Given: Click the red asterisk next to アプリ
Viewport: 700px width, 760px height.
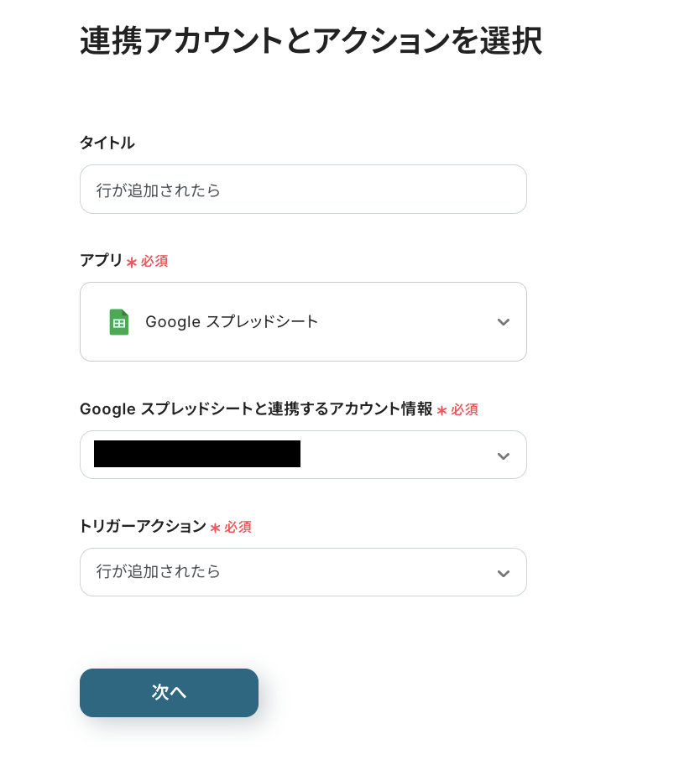Looking at the screenshot, I should coord(132,263).
